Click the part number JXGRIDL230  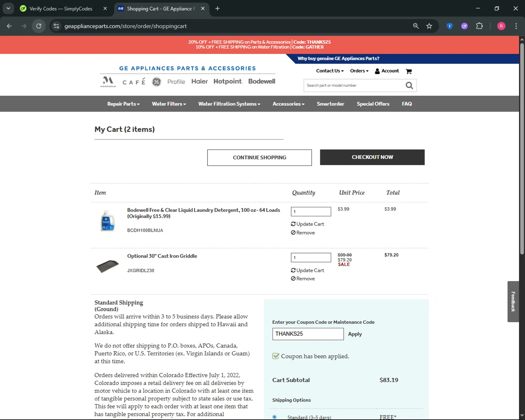141,271
